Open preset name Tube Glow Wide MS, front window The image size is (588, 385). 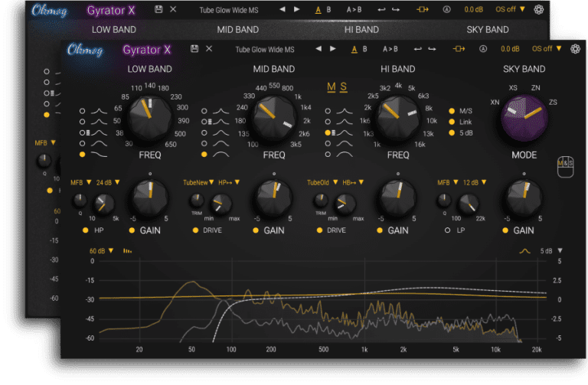click(265, 50)
